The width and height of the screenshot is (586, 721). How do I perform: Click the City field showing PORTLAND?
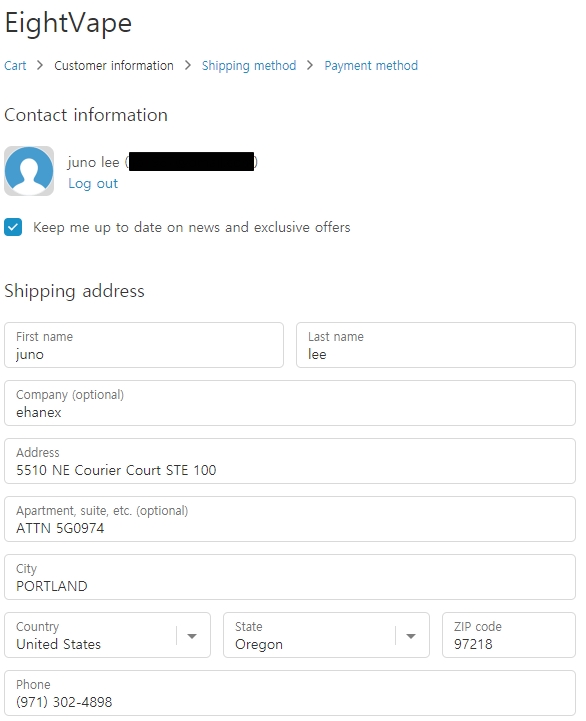click(x=290, y=577)
